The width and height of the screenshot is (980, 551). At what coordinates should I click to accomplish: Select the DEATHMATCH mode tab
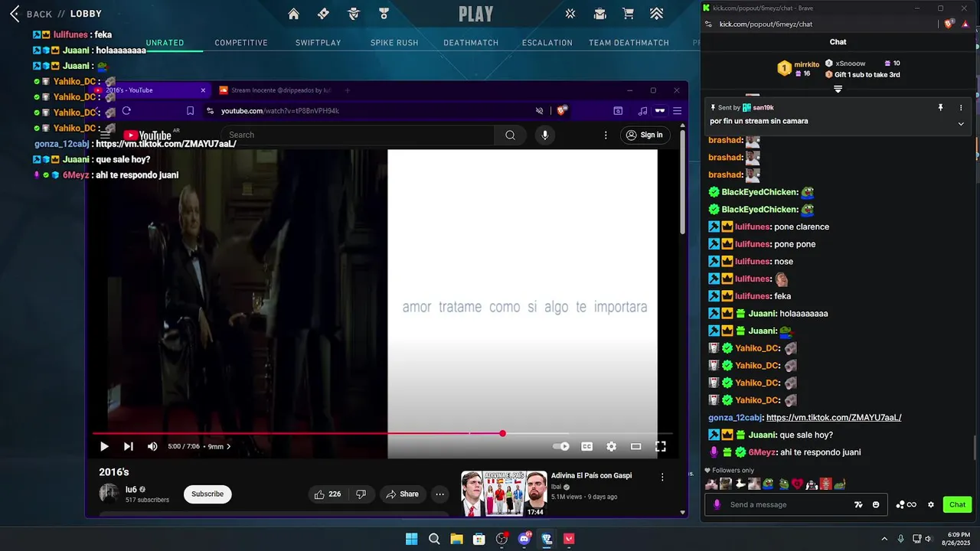point(471,43)
